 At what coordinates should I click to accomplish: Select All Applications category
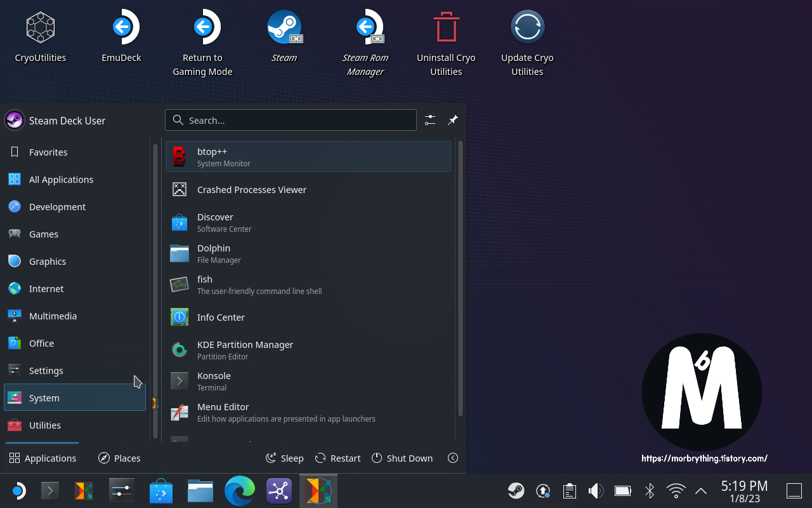pyautogui.click(x=75, y=180)
